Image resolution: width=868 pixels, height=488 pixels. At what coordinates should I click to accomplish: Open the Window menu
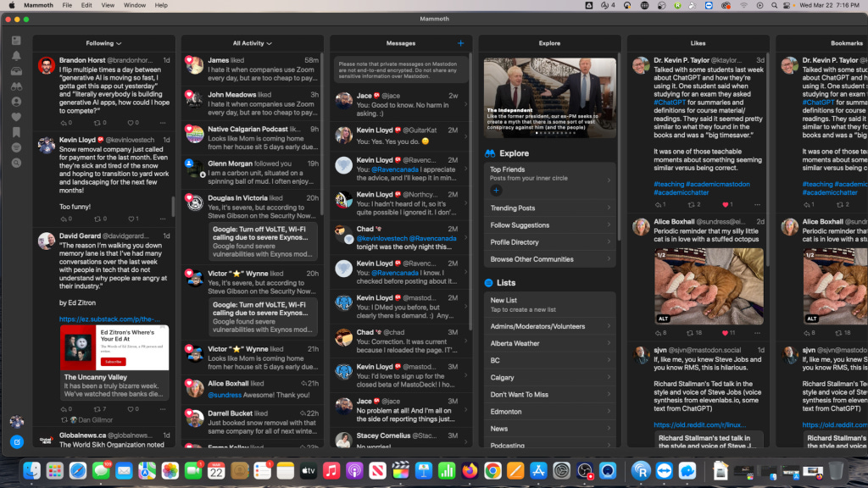point(135,5)
